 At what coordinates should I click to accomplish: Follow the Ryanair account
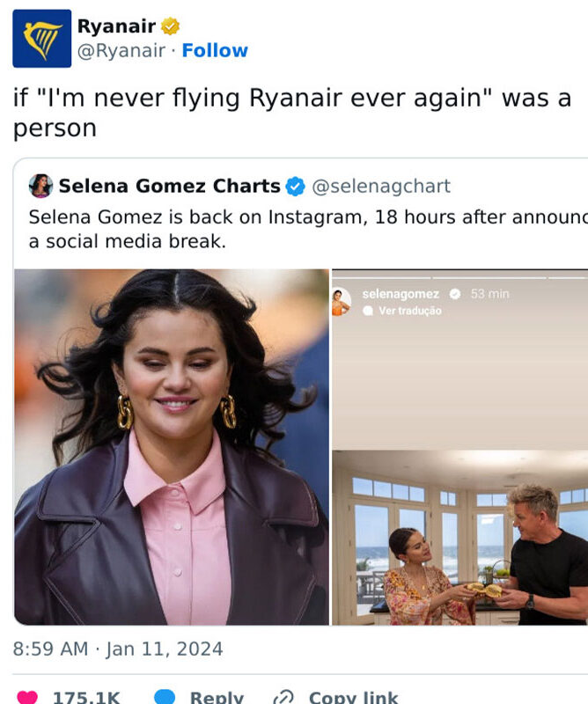click(215, 51)
